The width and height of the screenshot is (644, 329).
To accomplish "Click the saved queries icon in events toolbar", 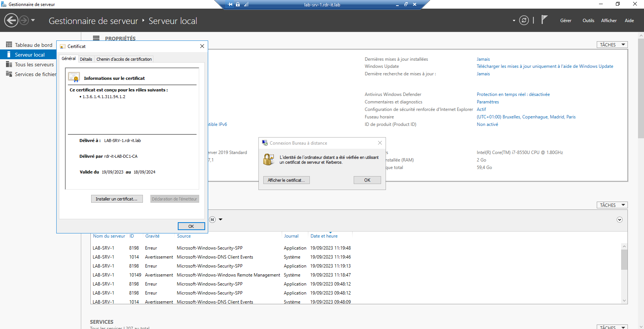I will (x=212, y=220).
